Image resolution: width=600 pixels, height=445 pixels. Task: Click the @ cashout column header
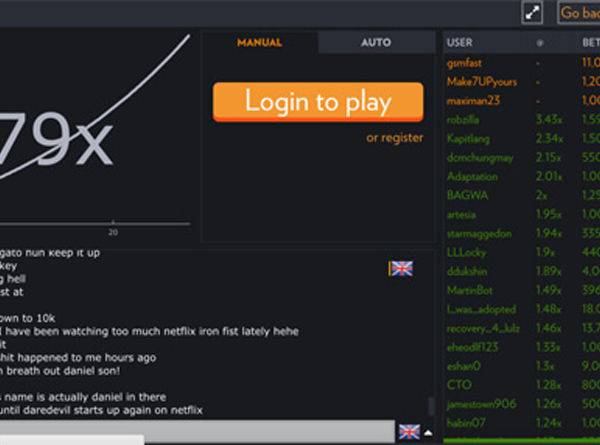coord(539,43)
